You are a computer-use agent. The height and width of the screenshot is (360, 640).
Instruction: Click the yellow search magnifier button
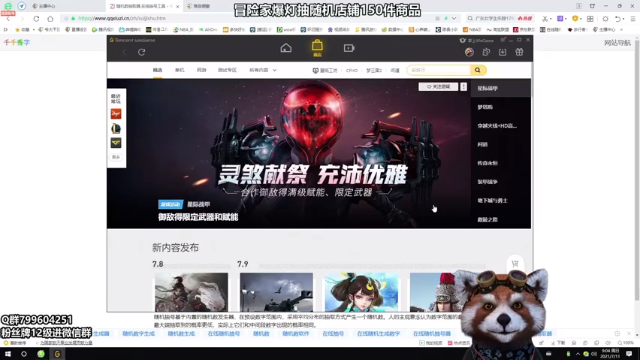coord(478,70)
